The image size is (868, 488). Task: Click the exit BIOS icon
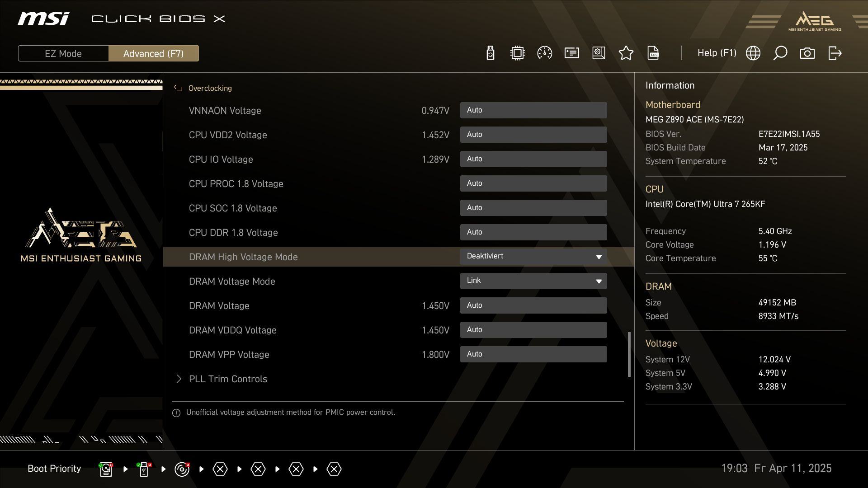coord(835,53)
